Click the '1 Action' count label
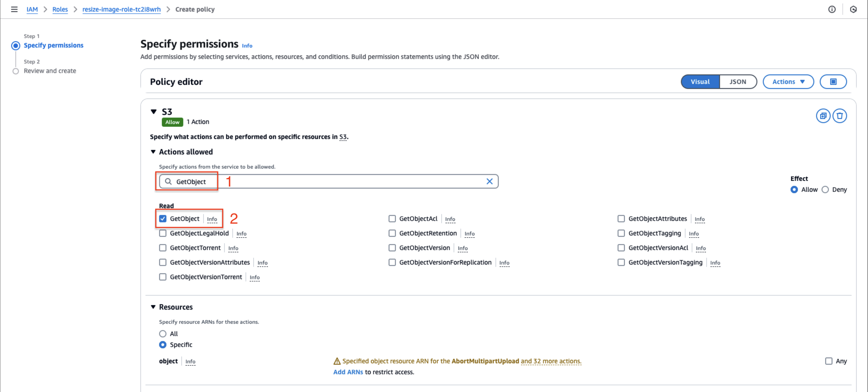The height and width of the screenshot is (392, 868). tap(198, 121)
